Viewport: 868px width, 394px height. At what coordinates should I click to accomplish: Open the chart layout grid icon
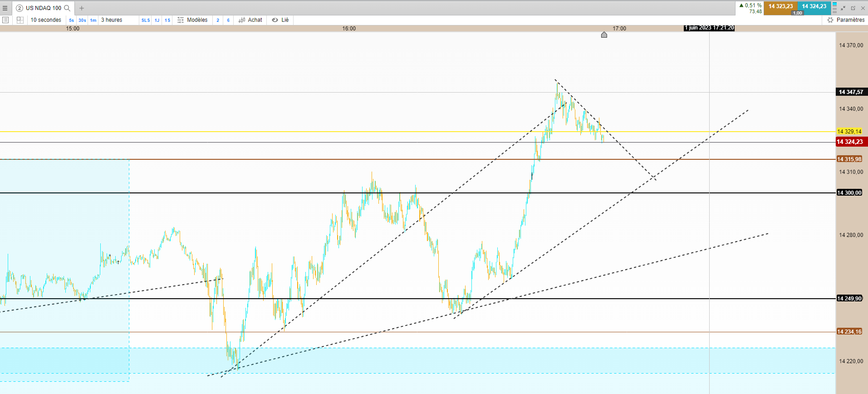point(20,20)
